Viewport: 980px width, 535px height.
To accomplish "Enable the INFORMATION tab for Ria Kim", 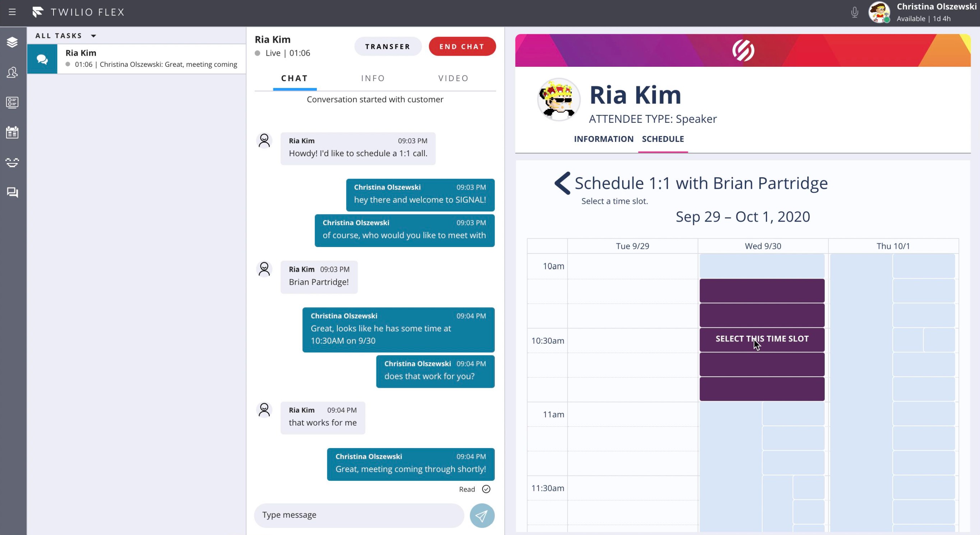I will [604, 138].
